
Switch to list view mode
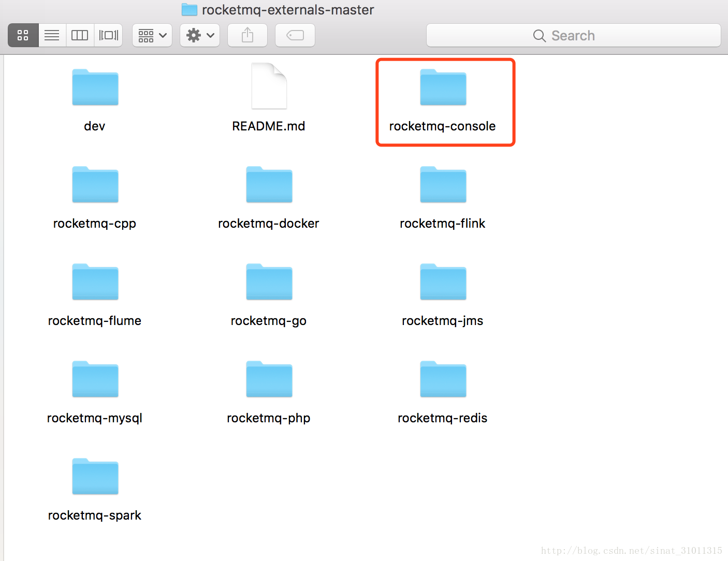point(52,35)
